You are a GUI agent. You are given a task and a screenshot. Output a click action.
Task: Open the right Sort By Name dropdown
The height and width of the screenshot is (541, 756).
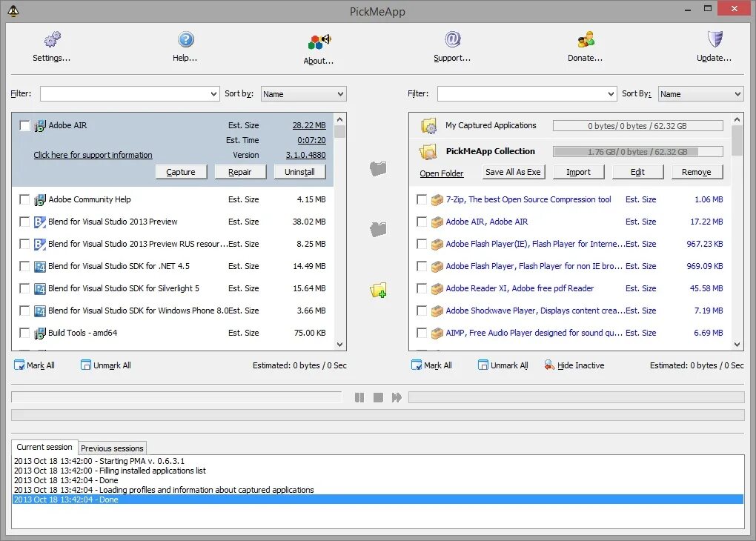coord(700,94)
